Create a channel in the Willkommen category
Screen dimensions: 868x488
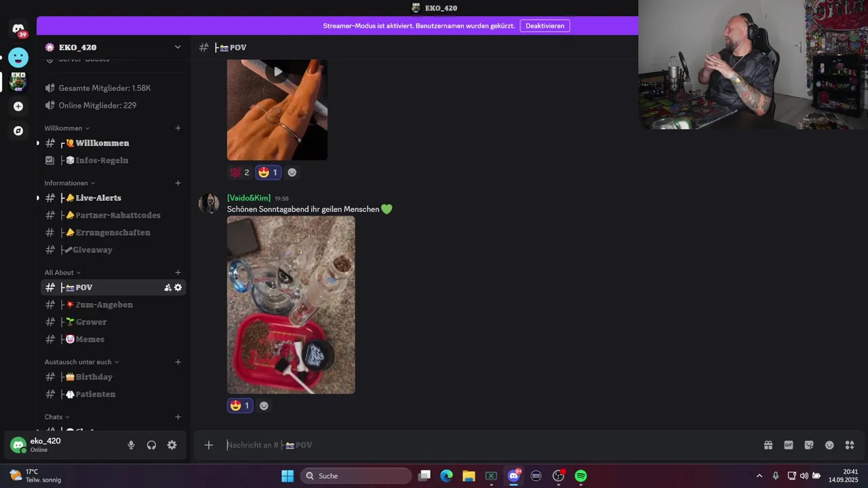pyautogui.click(x=178, y=128)
